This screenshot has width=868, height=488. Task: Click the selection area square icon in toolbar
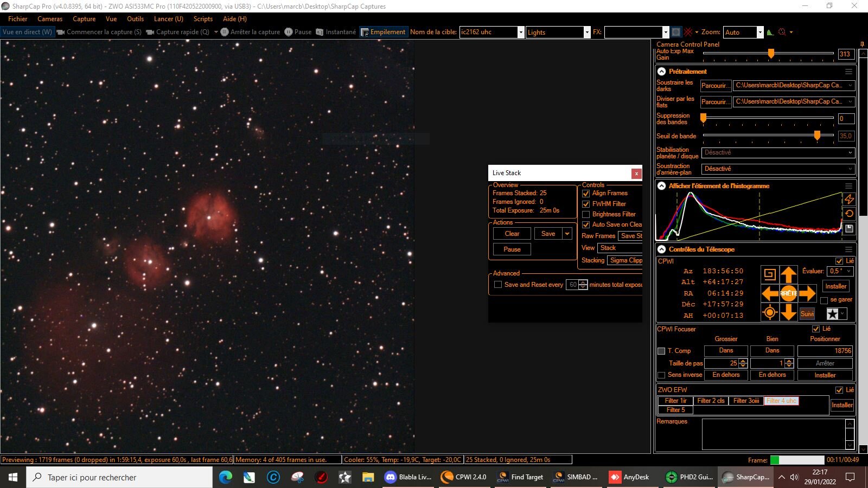(x=675, y=32)
